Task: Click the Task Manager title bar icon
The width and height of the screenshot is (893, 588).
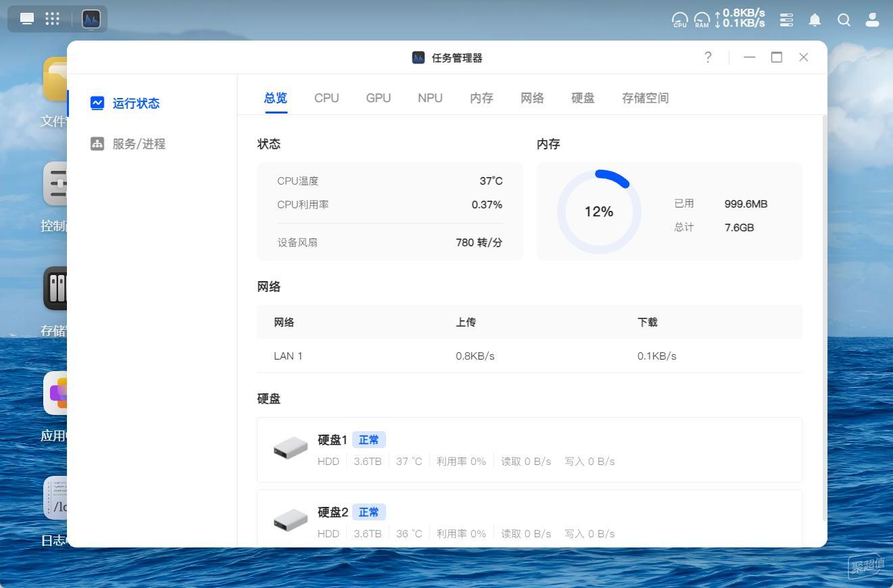Action: [418, 57]
